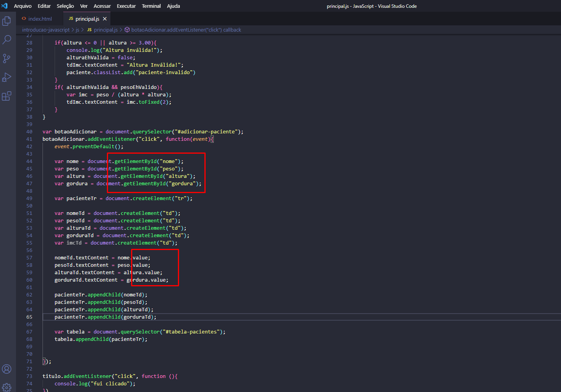Open the Explorer view in activity bar
This screenshot has height=392, width=561.
point(7,21)
